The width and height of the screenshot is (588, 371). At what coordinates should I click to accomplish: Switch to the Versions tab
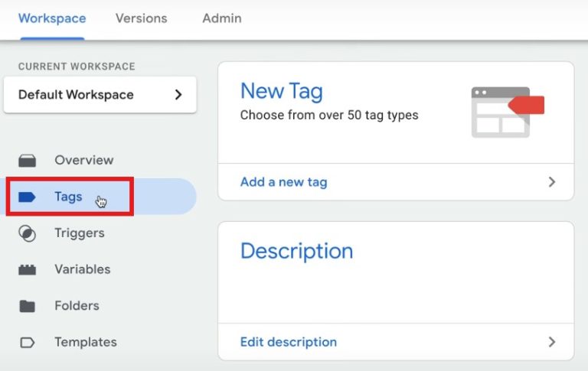(x=142, y=18)
